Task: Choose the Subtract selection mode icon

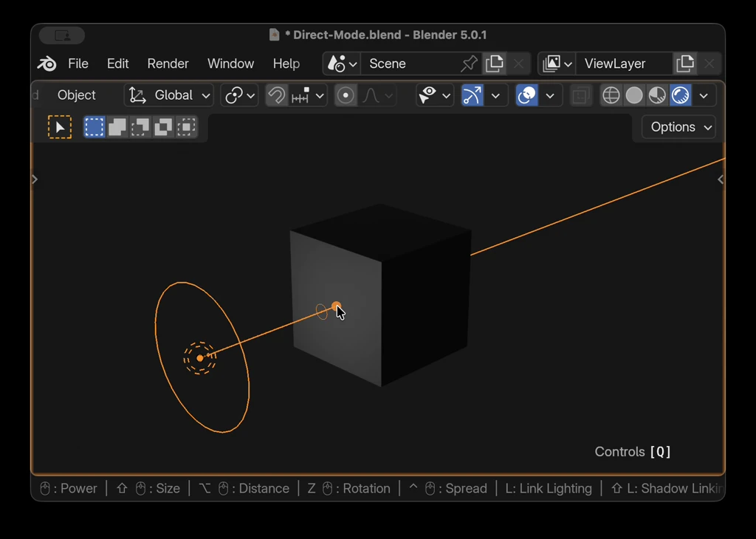Action: pyautogui.click(x=140, y=127)
